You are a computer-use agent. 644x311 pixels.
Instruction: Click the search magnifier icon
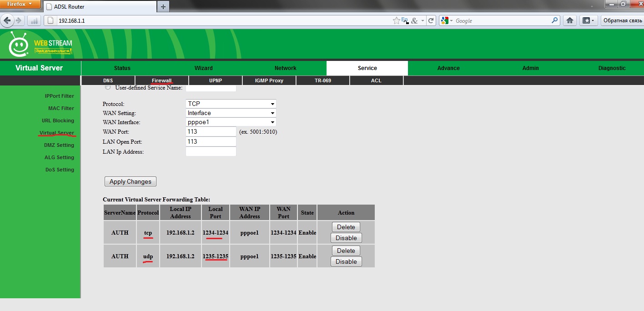pyautogui.click(x=554, y=20)
